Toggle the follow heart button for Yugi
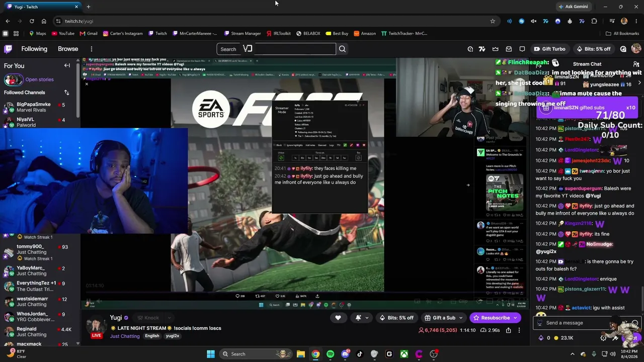Viewport: 644px width, 362px height. [x=338, y=318]
